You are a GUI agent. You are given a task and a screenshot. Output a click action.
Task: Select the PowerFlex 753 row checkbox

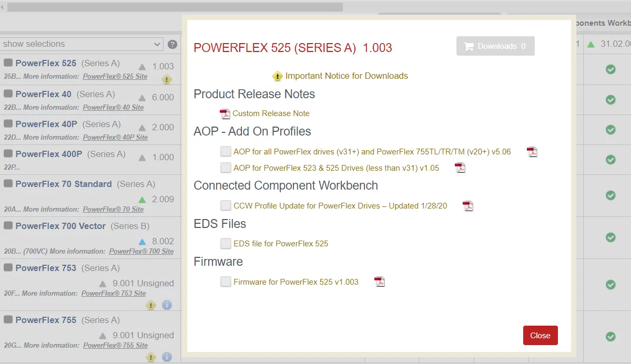(x=8, y=267)
